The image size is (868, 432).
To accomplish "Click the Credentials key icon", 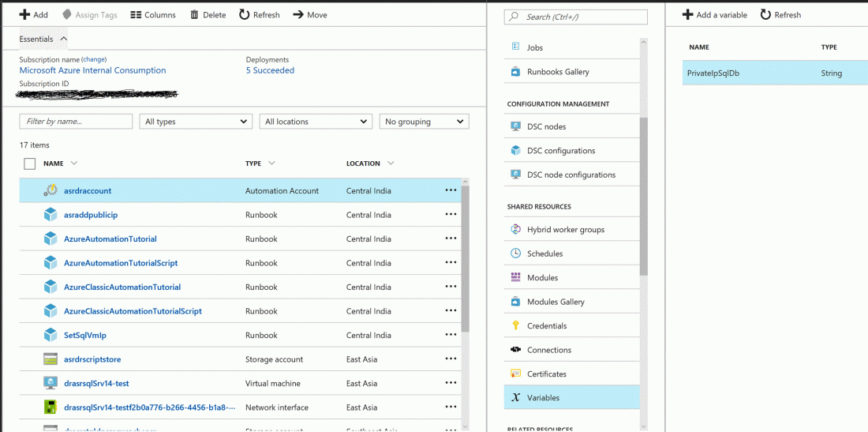I will tap(515, 325).
